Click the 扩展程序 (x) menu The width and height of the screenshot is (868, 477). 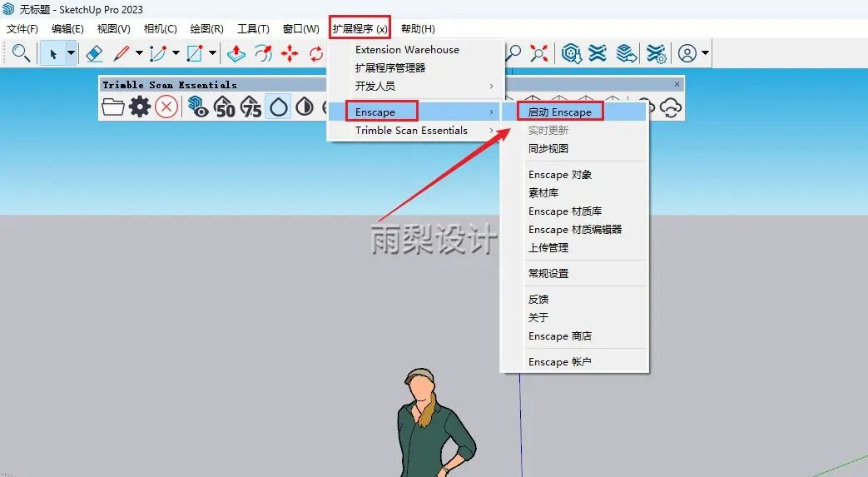(x=360, y=29)
